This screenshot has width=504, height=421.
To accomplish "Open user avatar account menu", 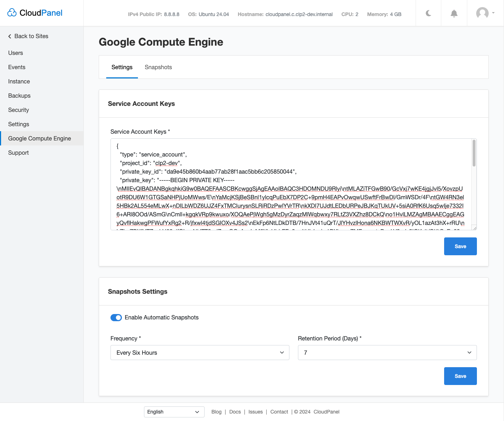I will (485, 13).
